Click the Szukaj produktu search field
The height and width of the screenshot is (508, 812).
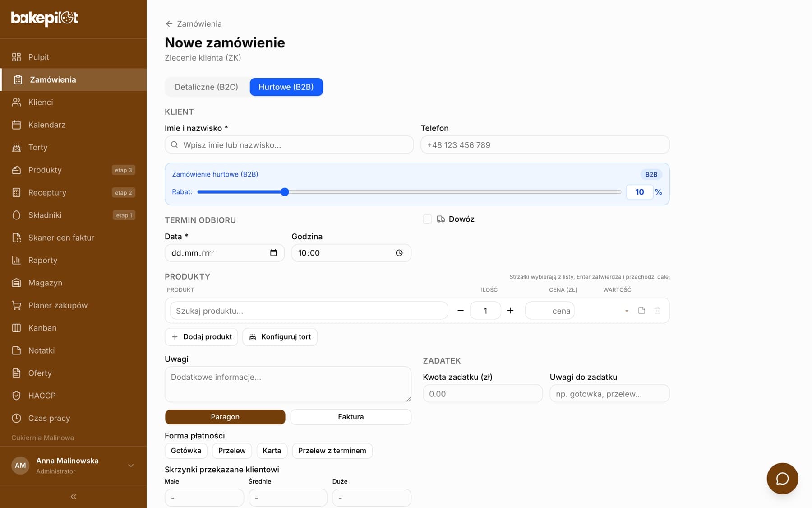[309, 311]
